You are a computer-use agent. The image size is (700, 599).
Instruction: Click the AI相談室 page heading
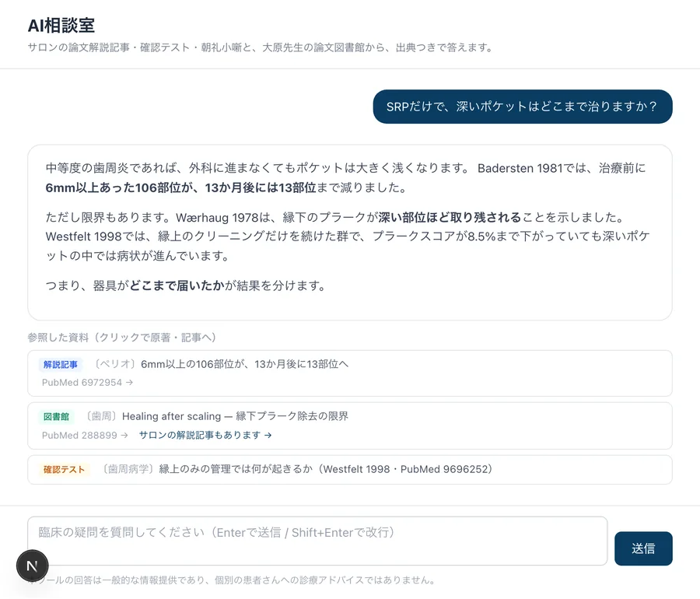[61, 26]
